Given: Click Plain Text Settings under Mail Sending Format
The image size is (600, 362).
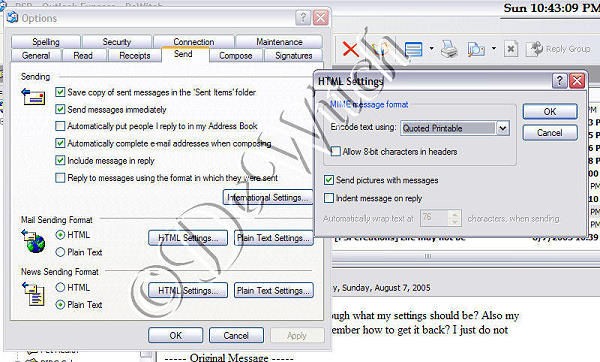Looking at the screenshot, I should (273, 238).
